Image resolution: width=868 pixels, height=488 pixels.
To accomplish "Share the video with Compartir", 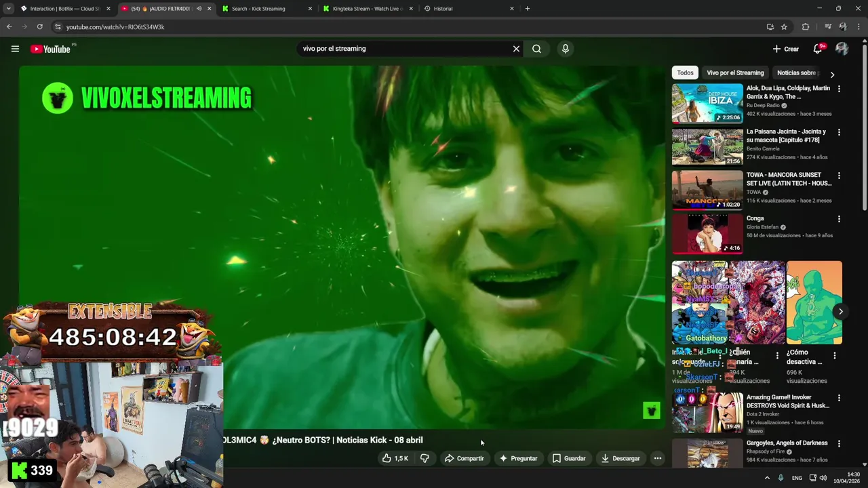I will tap(464, 458).
